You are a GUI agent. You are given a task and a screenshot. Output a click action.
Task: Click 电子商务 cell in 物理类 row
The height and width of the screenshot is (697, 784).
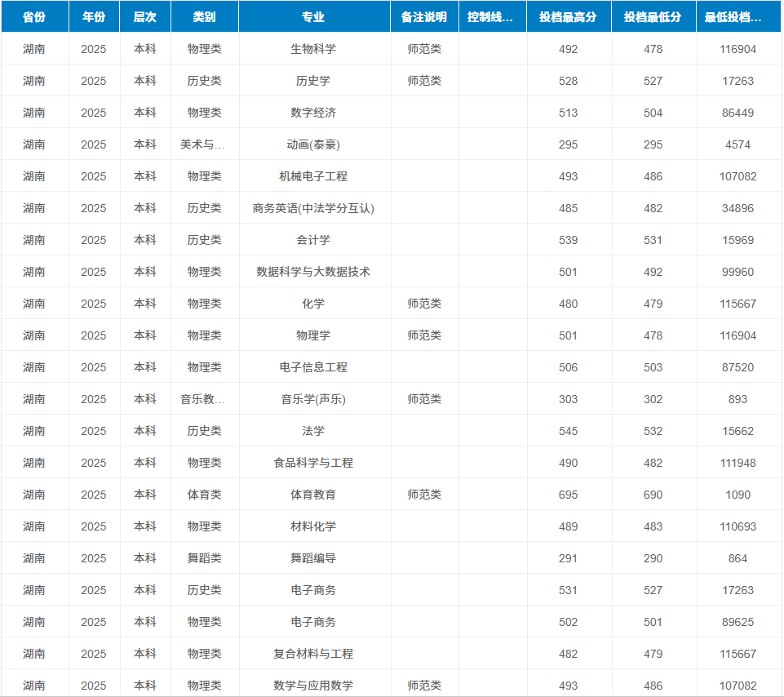[313, 622]
